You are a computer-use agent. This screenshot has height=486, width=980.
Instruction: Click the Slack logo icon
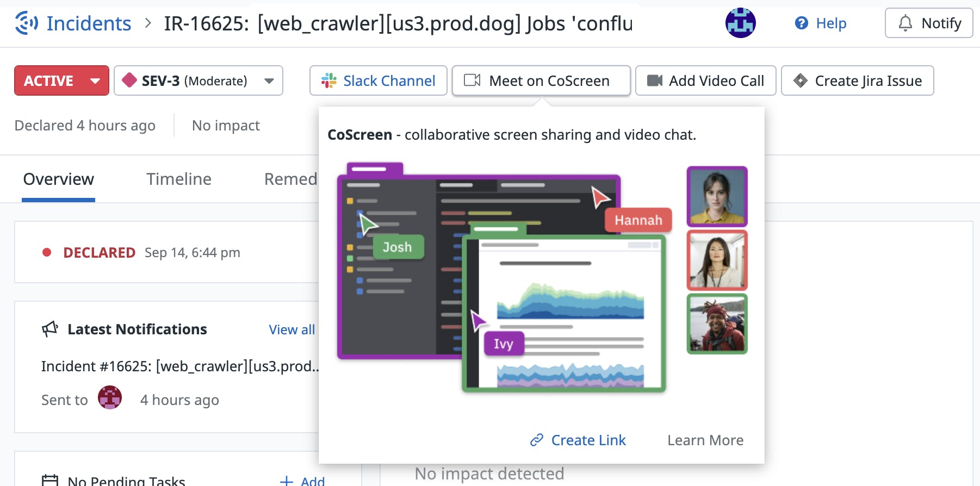coord(329,80)
